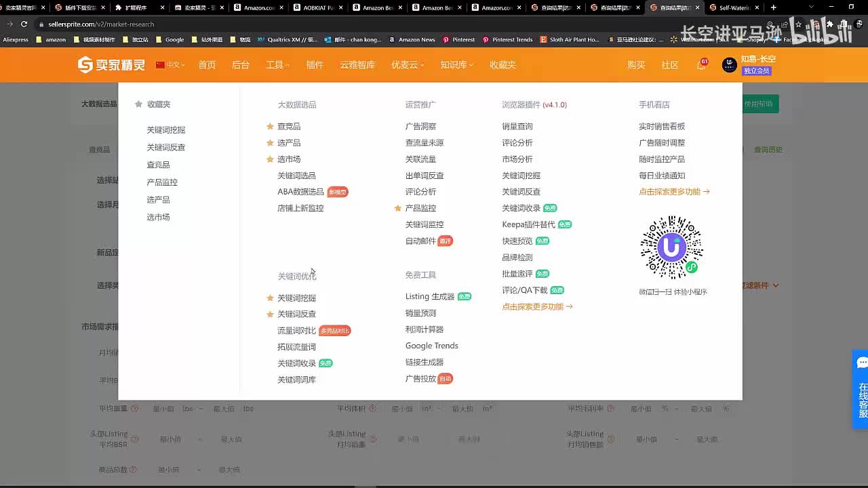Click help icon beside 平均体积
Image resolution: width=868 pixels, height=488 pixels.
click(x=373, y=409)
